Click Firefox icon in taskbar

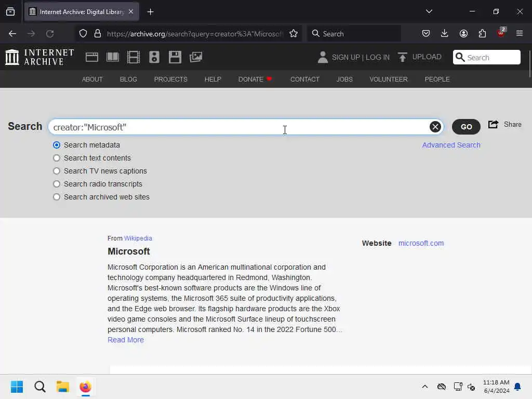[x=86, y=387]
